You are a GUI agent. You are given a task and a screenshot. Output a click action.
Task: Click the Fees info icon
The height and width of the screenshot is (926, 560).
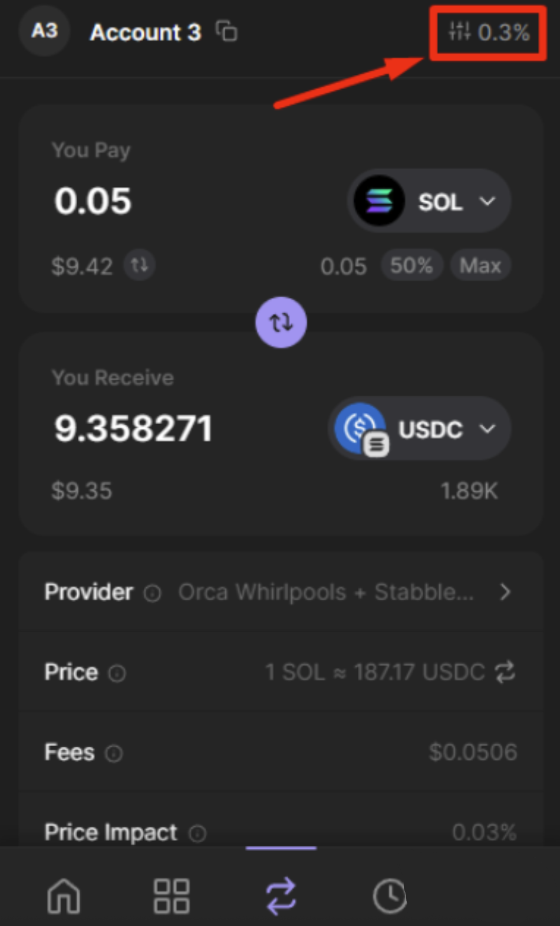113,753
